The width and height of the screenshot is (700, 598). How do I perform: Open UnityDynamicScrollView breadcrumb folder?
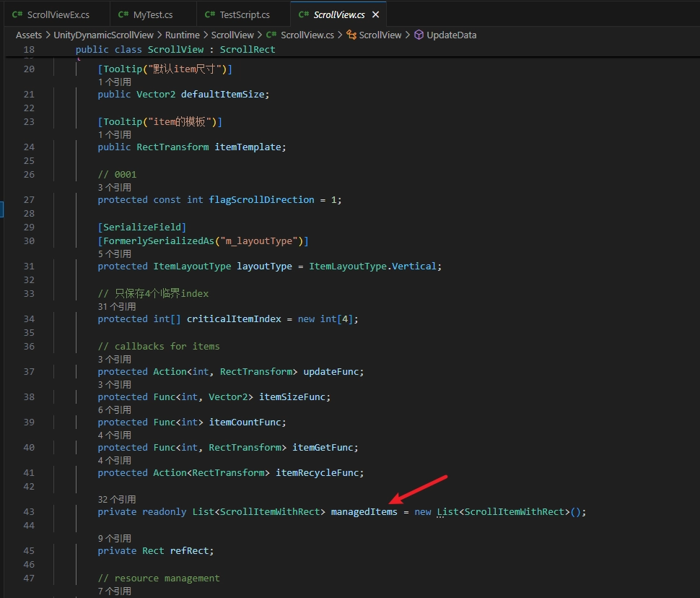(x=104, y=35)
